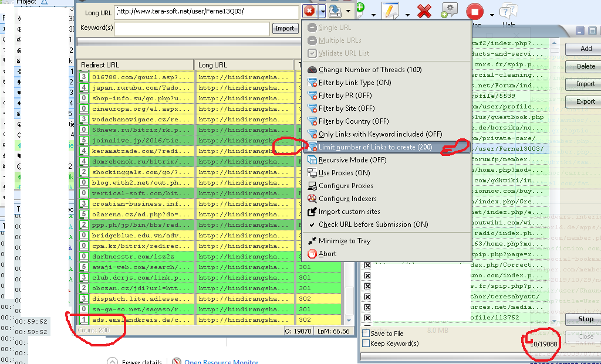The height and width of the screenshot is (364, 601).
Task: Open the dropdown arrow beside the red X button
Action: tap(323, 12)
